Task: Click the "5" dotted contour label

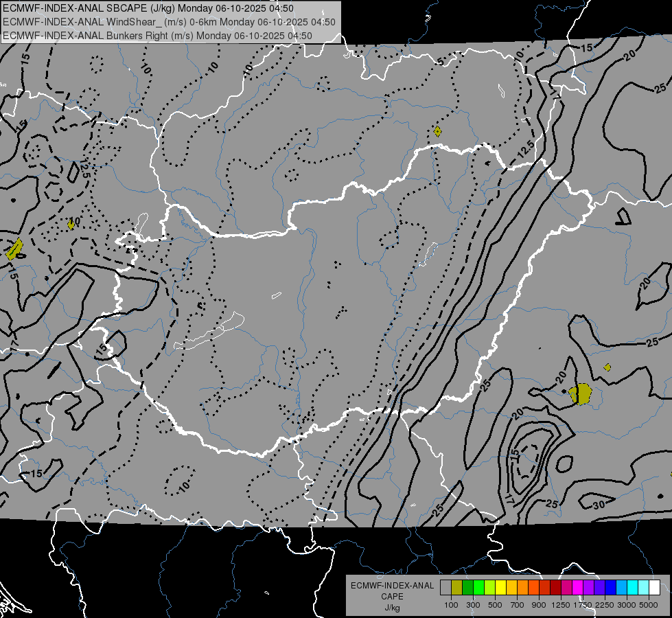Action: point(441,61)
